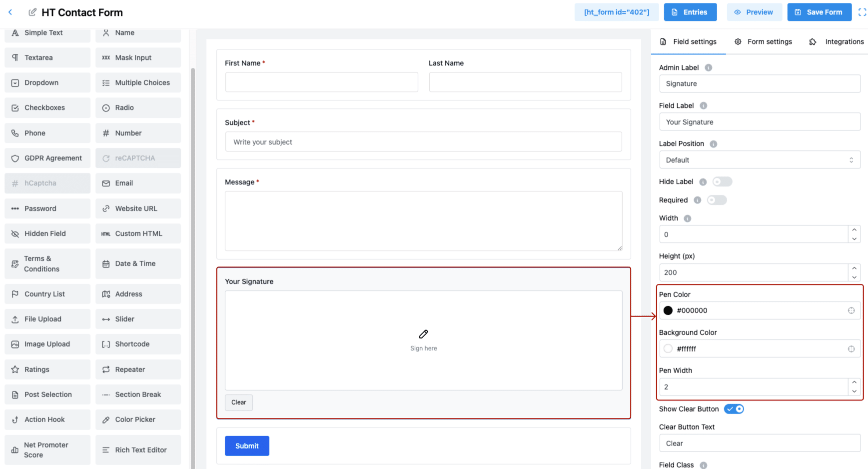Increase Pen Width with the stepper arrow
868x469 pixels.
click(x=854, y=383)
